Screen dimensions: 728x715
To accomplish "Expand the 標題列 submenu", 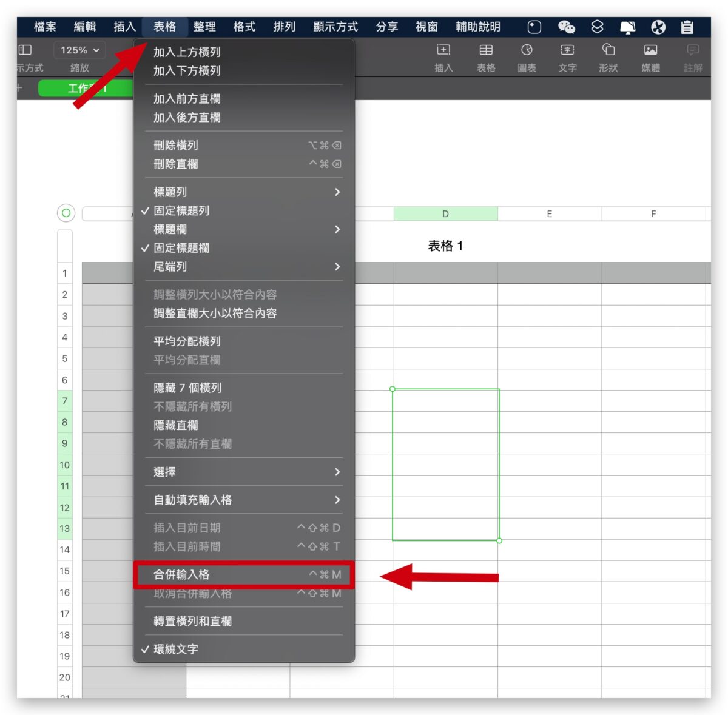I will 244,192.
